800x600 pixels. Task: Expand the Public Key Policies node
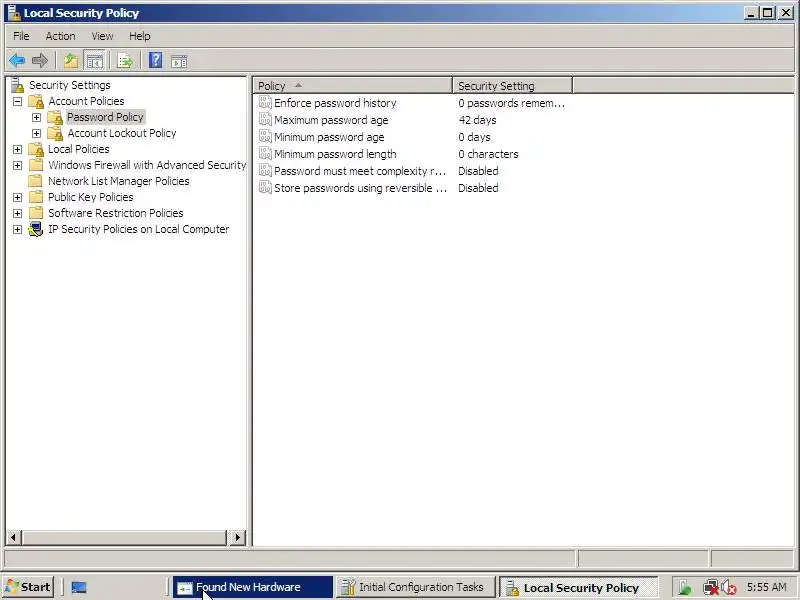17,197
